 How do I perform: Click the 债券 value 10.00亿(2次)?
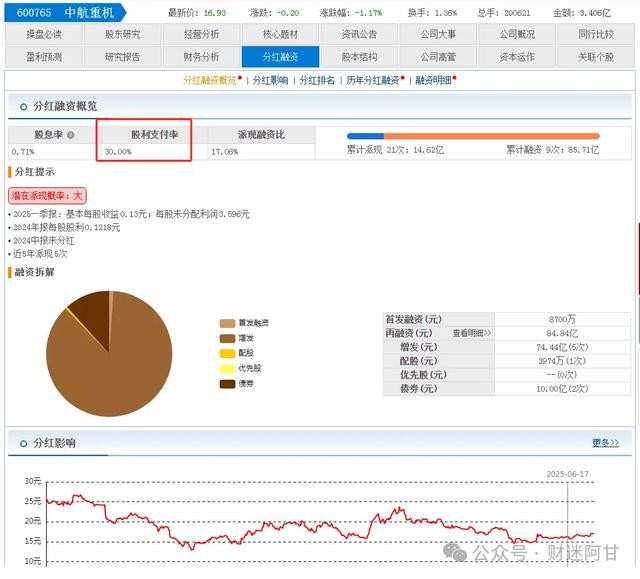pos(562,389)
